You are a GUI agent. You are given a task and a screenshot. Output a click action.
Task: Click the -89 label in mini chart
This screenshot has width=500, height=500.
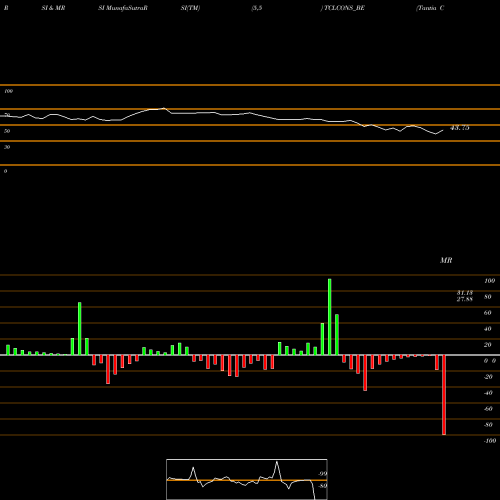(322, 486)
